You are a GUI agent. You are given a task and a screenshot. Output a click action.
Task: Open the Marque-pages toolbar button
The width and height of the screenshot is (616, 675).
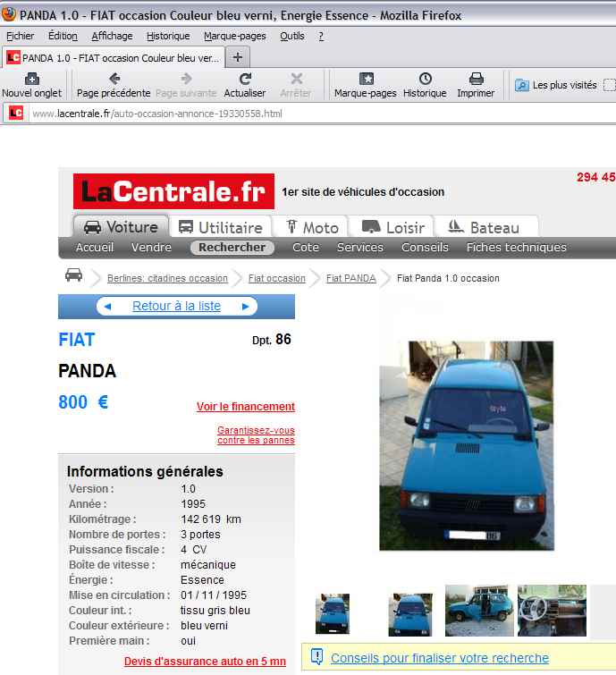[366, 85]
